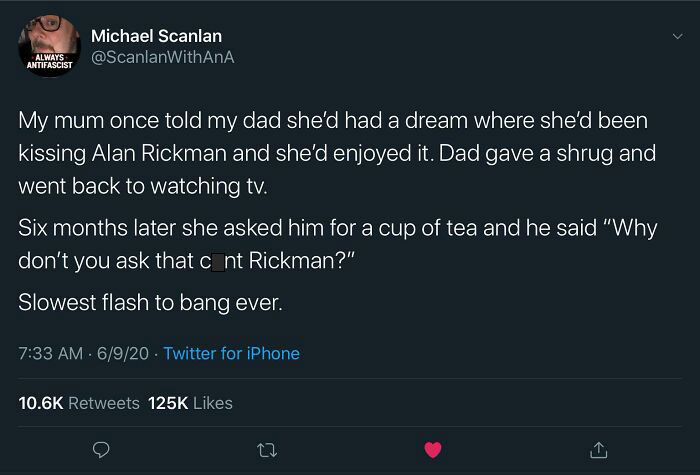
Task: Click the "Six months later" paragraph
Action: [x=336, y=244]
